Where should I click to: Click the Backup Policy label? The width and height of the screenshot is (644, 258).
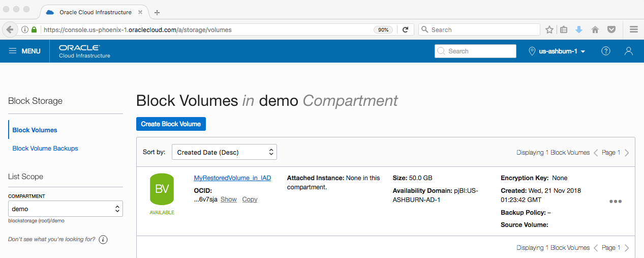click(x=523, y=213)
